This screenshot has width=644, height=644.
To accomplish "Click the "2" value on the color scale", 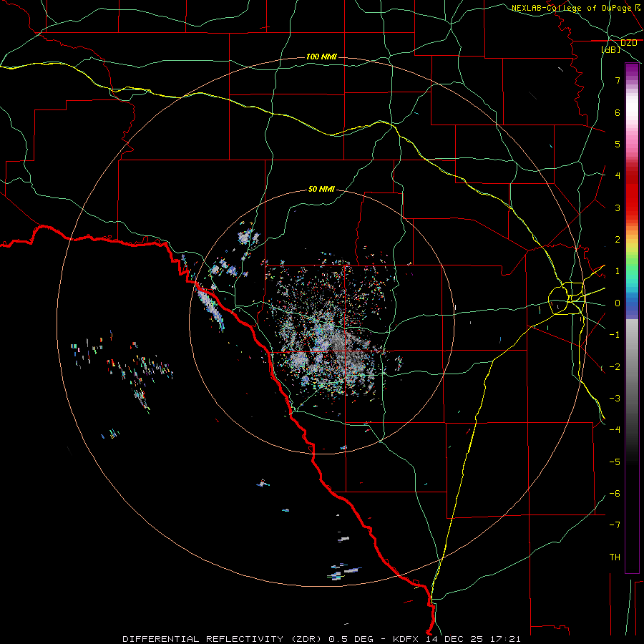I will [618, 240].
